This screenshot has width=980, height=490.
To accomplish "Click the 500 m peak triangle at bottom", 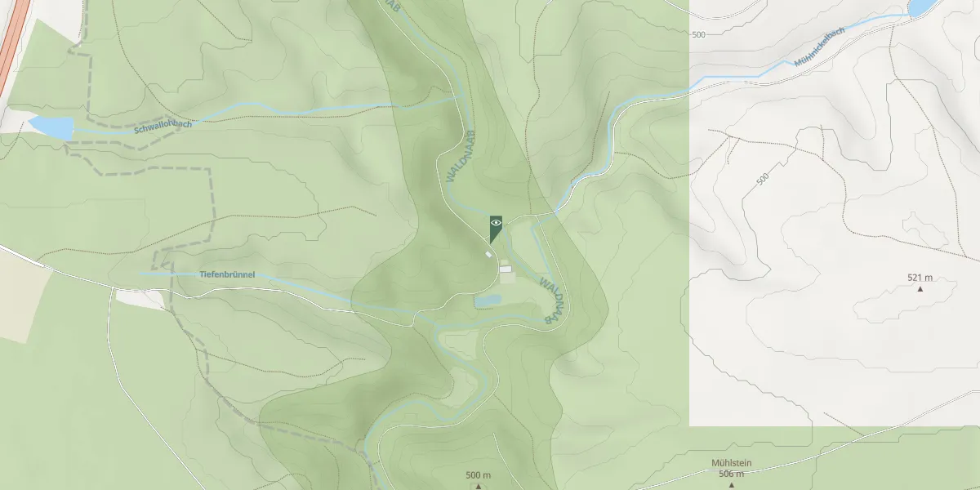I will [479, 486].
